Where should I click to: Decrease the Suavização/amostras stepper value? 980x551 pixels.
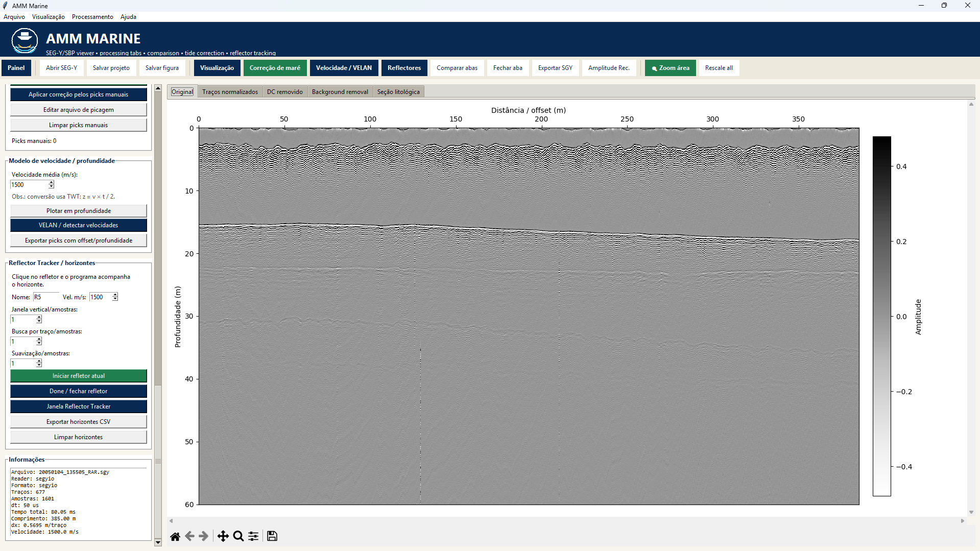coord(39,365)
